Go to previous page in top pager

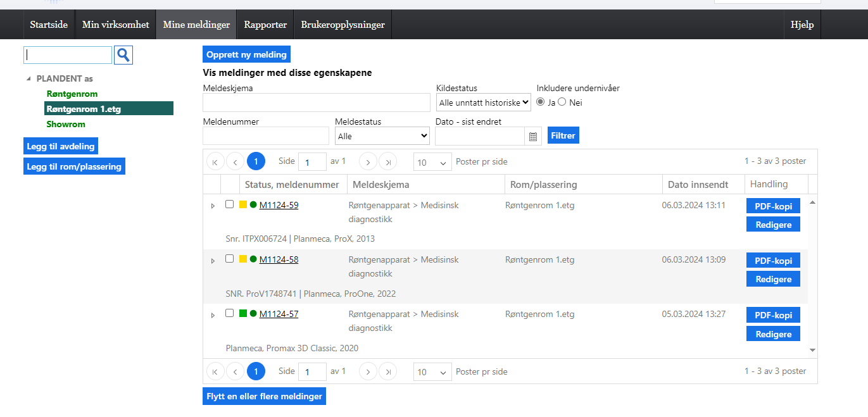tap(236, 162)
